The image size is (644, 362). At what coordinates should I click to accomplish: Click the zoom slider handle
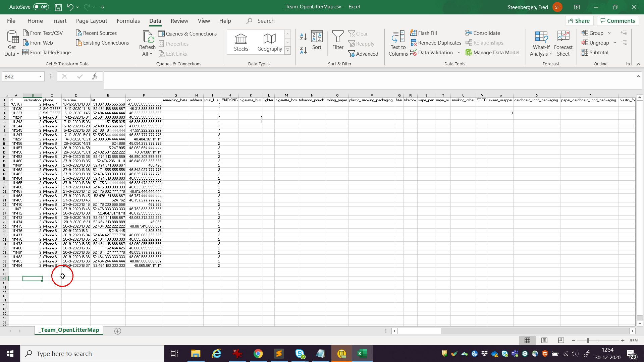(588, 341)
